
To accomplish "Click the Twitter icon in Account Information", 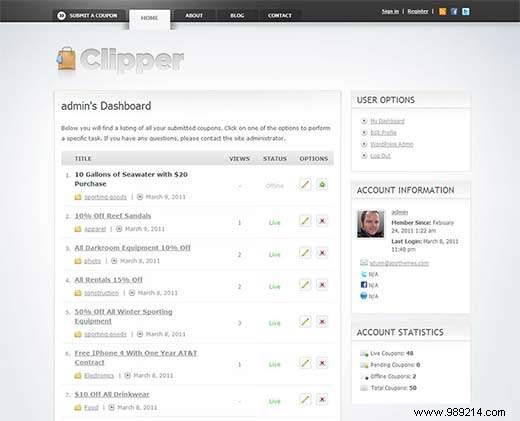I will pos(364,274).
